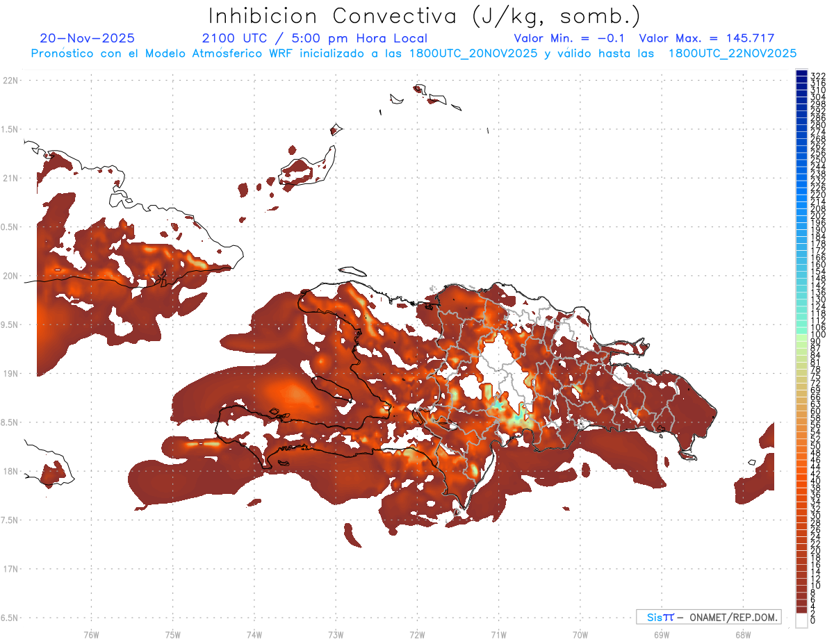
Task: Click the date "20-Nov-2025"
Action: coord(88,38)
